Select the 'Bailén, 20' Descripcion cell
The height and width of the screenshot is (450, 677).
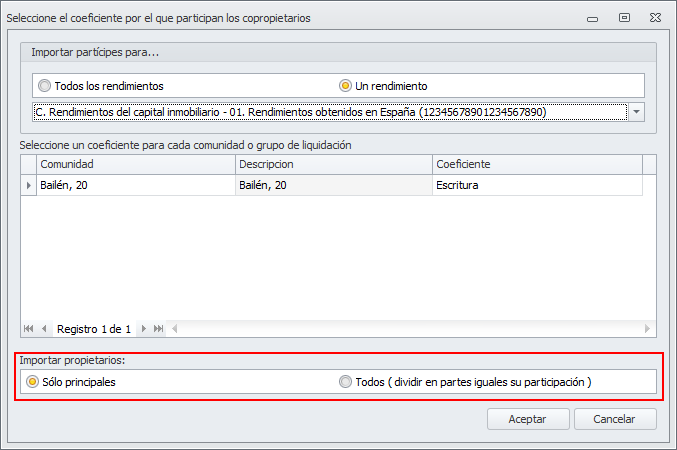tap(334, 185)
